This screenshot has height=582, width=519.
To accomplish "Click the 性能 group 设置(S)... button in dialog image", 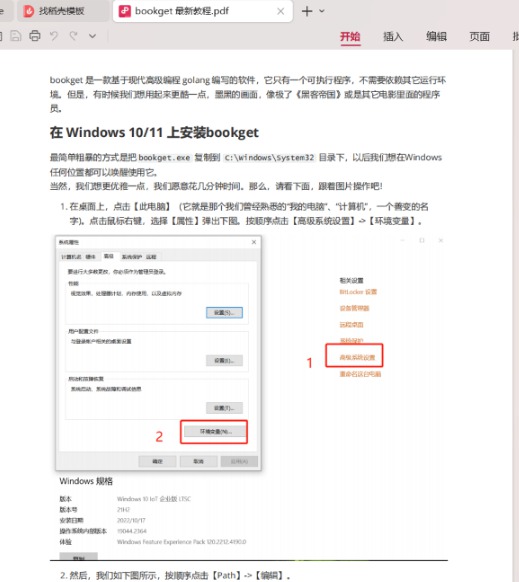I will click(224, 313).
